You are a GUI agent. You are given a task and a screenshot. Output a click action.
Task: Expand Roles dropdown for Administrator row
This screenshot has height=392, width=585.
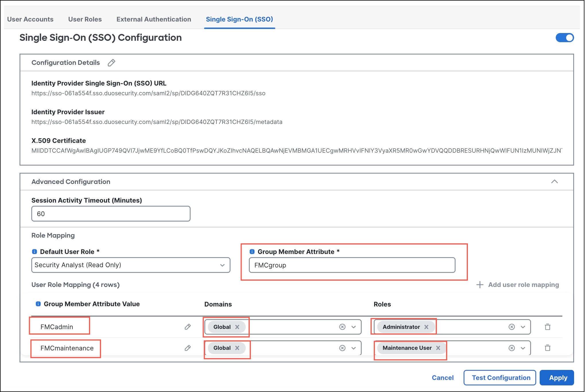point(523,327)
